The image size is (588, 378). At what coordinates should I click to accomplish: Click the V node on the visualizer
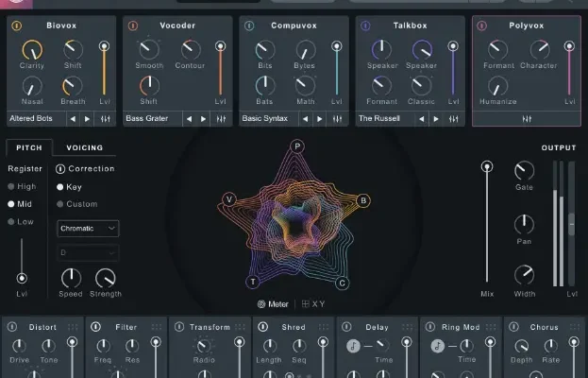(x=229, y=198)
